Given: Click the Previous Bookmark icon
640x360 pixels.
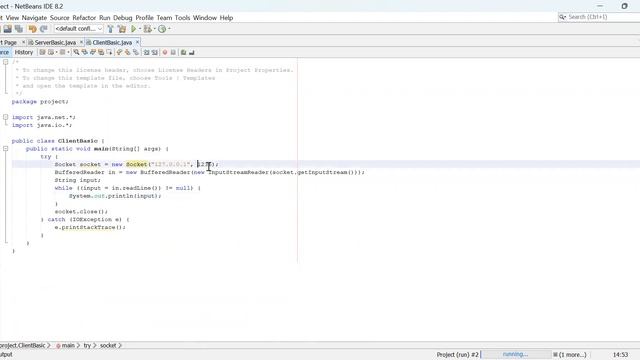Looking at the screenshot, I should point(119,52).
